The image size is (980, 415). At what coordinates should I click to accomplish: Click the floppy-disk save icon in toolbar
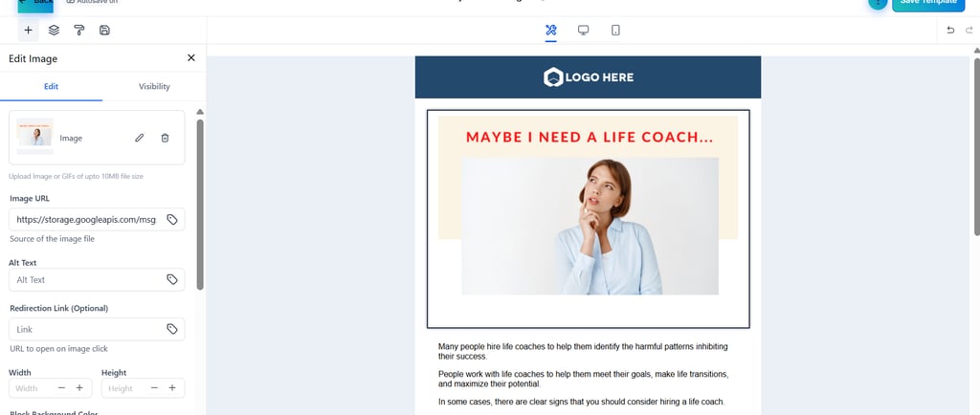tap(105, 30)
